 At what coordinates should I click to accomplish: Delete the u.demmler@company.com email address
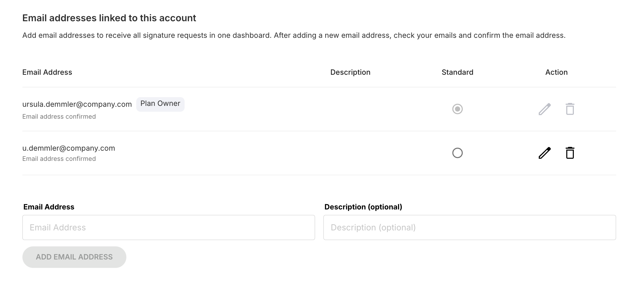[x=570, y=153]
